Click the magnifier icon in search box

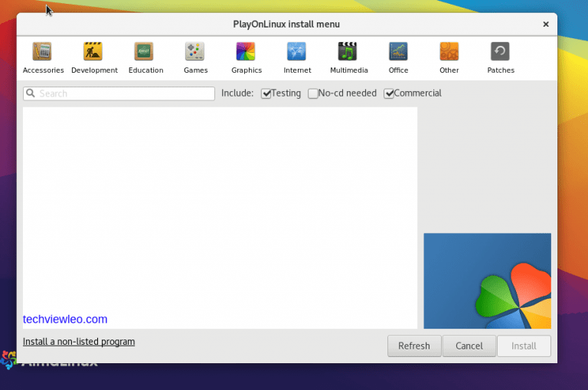31,93
